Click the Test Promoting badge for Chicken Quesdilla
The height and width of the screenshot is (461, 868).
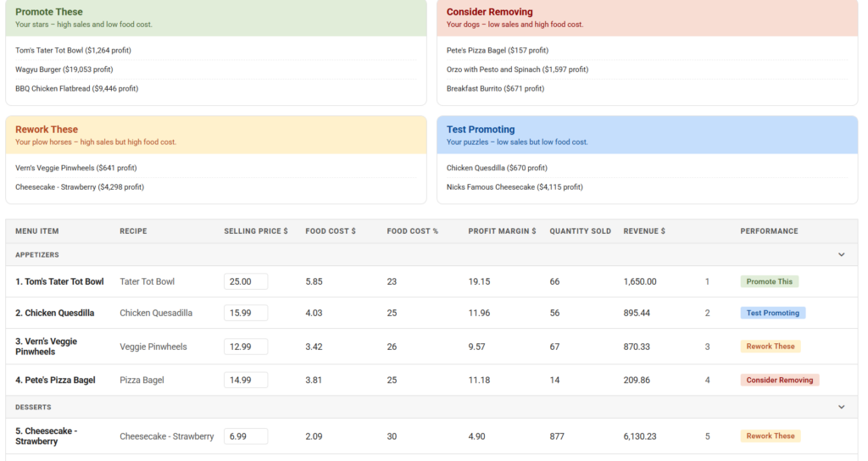tap(773, 313)
